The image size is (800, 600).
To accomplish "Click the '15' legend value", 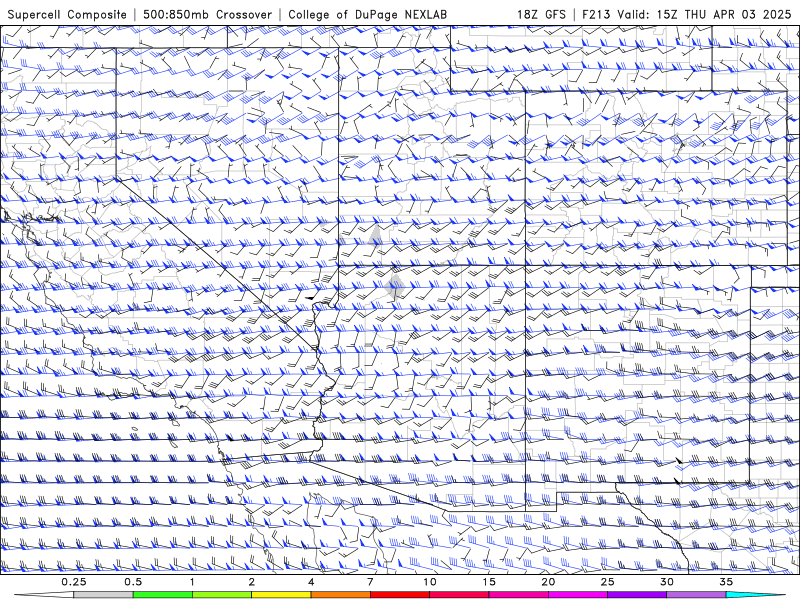I will [x=489, y=582].
